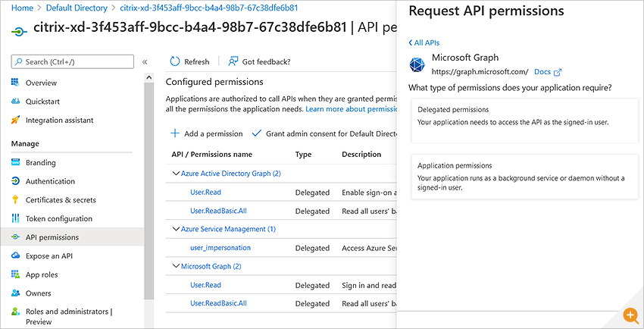Click the Roles and administrators icon
The image size is (644, 329).
point(15,312)
